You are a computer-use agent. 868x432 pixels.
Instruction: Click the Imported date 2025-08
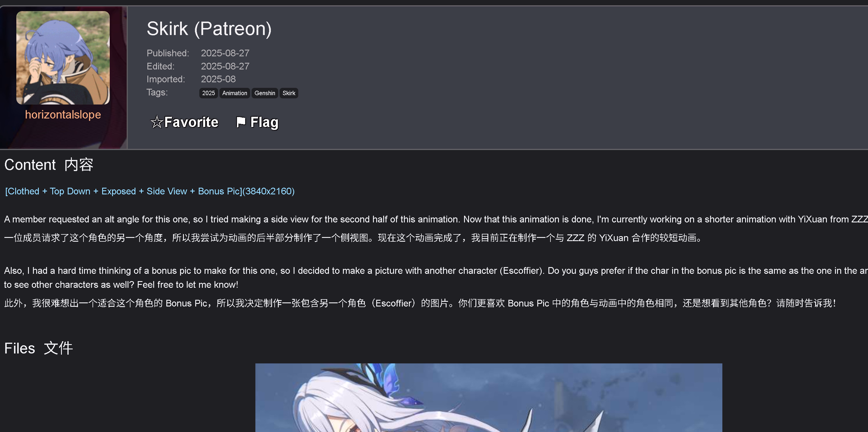click(218, 79)
